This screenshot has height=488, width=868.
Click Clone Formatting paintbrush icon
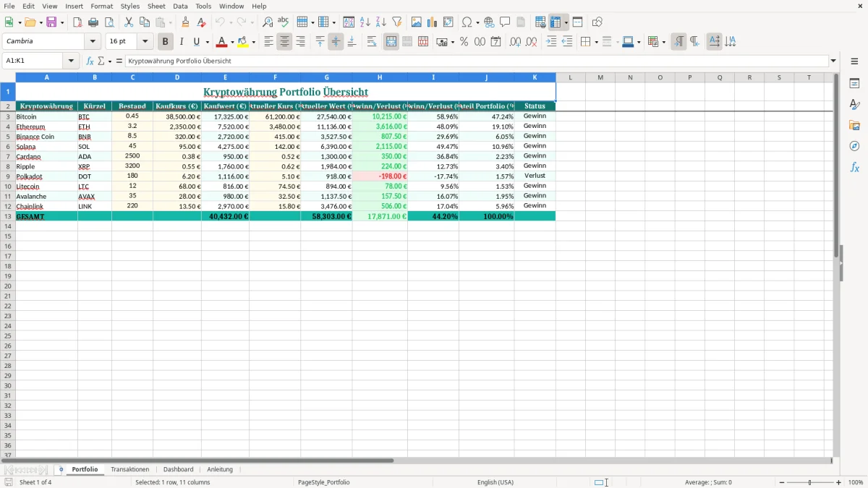click(x=186, y=22)
